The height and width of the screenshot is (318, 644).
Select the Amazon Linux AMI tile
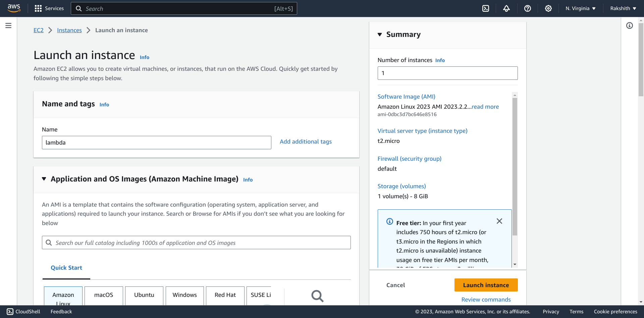63,296
